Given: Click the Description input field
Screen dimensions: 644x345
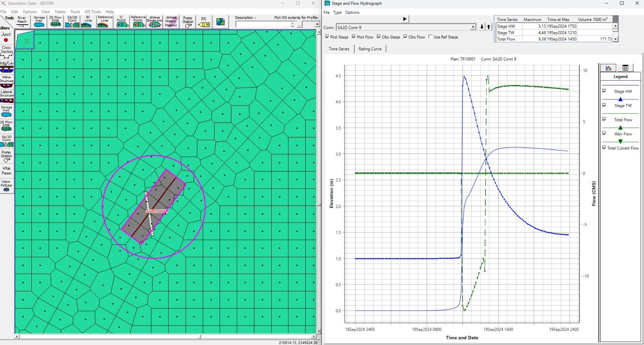Looking at the screenshot, I should click(x=264, y=25).
